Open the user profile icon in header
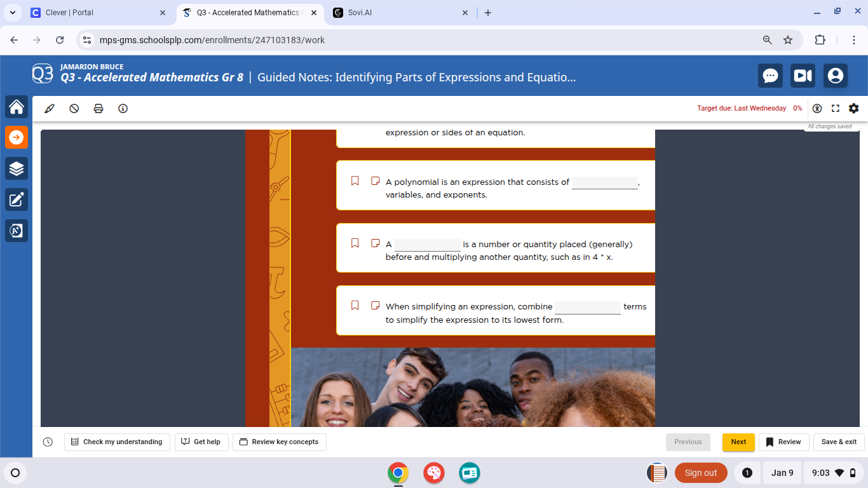This screenshot has height=488, width=868. tap(836, 76)
